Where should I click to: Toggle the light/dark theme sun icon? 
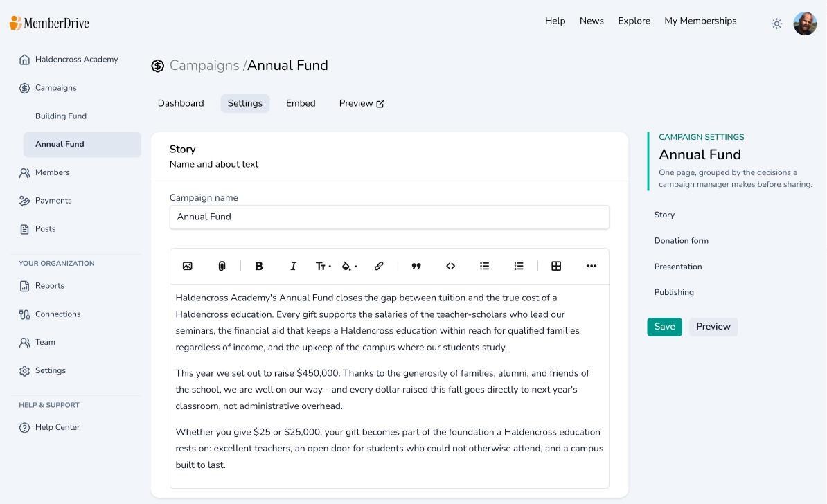click(x=776, y=24)
